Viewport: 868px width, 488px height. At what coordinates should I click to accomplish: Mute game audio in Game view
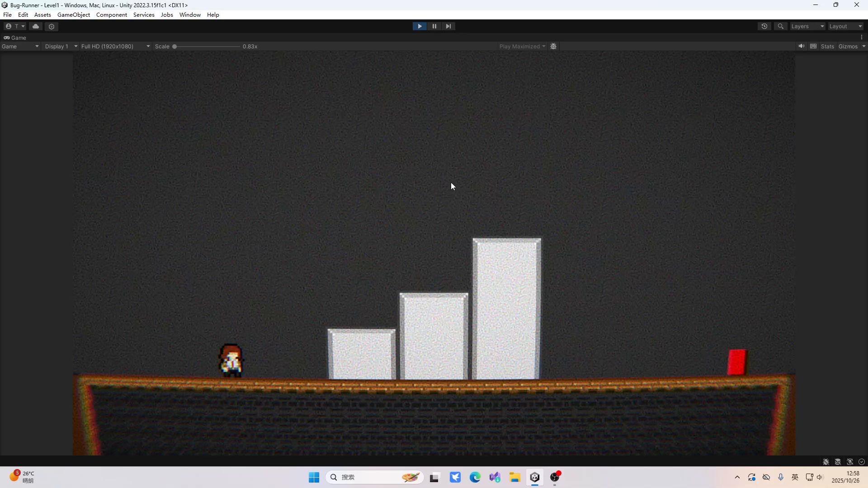click(801, 46)
